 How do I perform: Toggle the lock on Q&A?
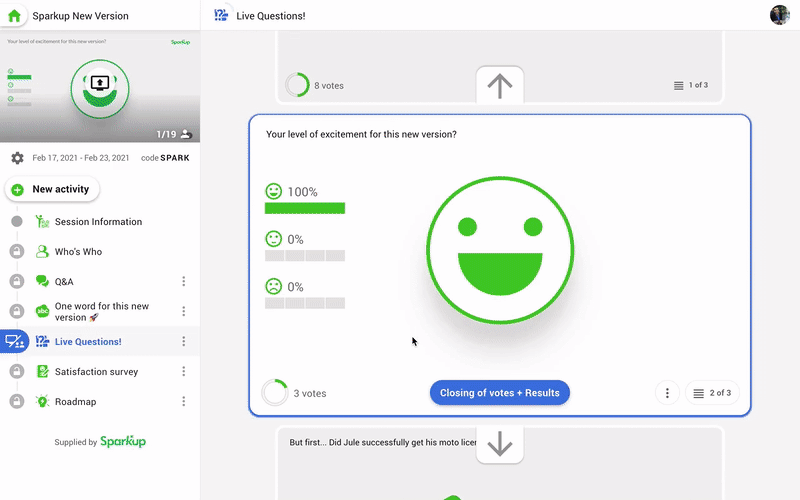tap(17, 281)
